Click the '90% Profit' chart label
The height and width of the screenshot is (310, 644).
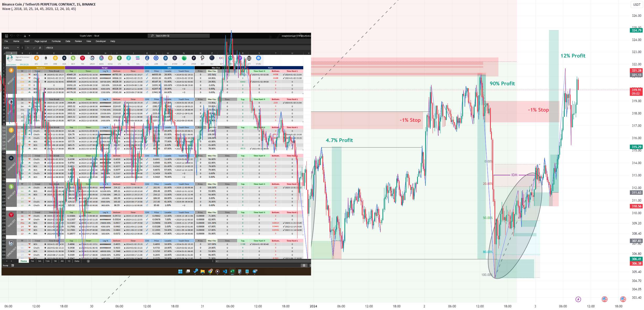(502, 83)
